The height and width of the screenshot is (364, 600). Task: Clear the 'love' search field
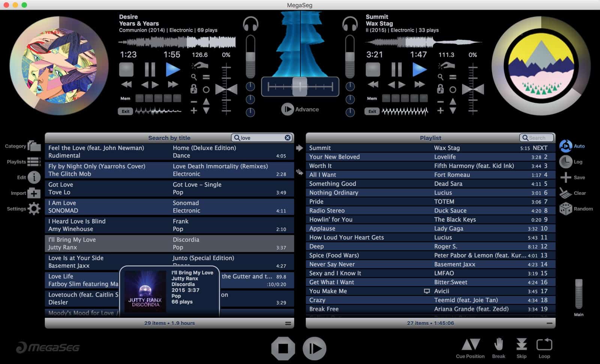288,138
